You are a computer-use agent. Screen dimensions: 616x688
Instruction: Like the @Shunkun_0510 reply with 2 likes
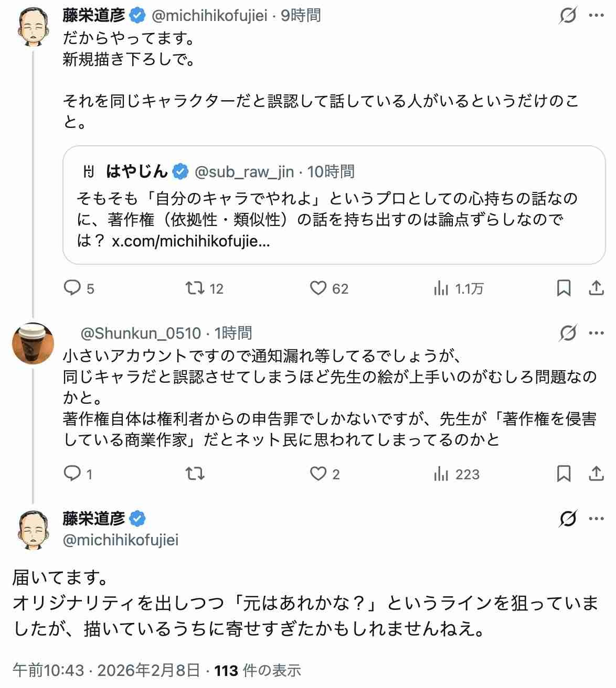tap(318, 474)
